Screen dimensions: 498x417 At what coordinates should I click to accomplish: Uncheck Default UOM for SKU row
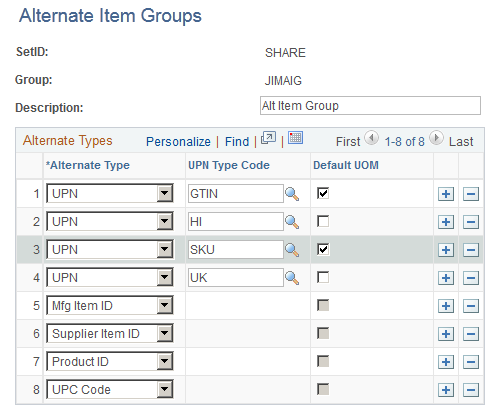click(323, 249)
